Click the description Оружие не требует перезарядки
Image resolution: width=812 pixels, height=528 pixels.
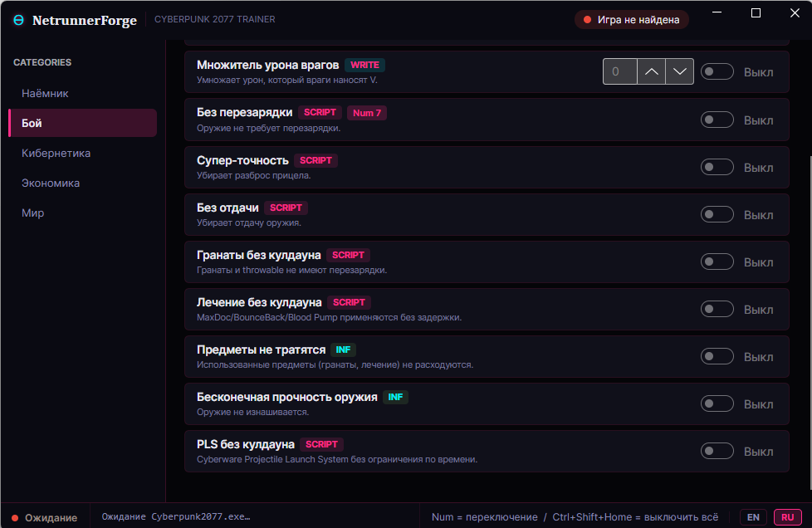pyautogui.click(x=269, y=129)
